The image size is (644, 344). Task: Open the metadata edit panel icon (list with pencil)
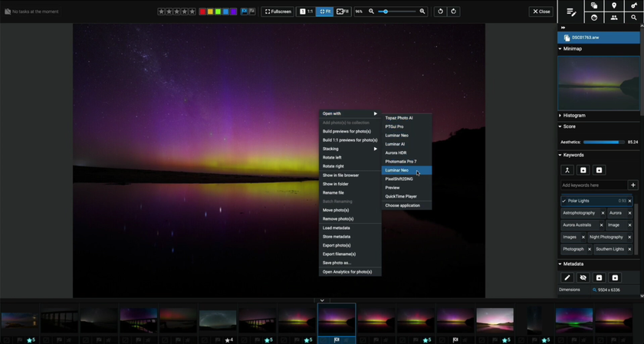(571, 12)
